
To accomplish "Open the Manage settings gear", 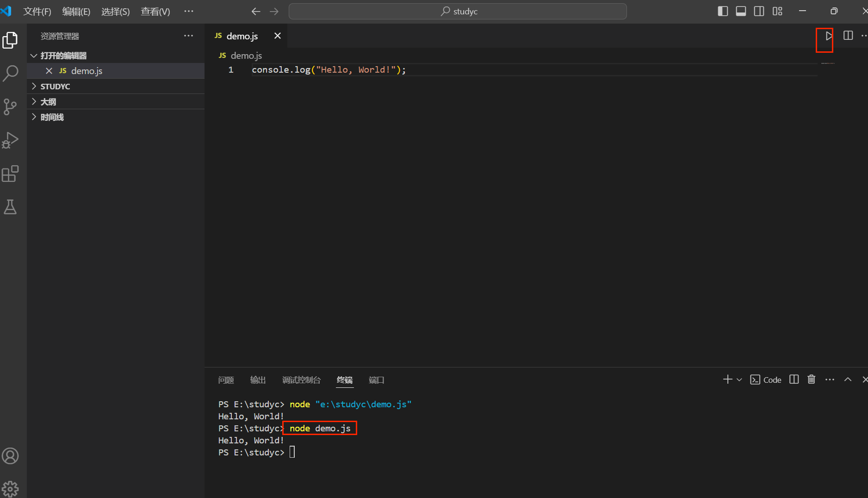I will (10, 488).
